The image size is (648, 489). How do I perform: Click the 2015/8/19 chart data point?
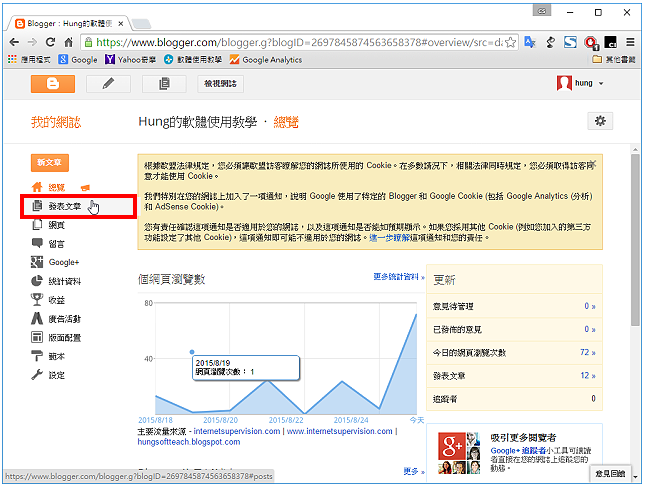coord(192,352)
